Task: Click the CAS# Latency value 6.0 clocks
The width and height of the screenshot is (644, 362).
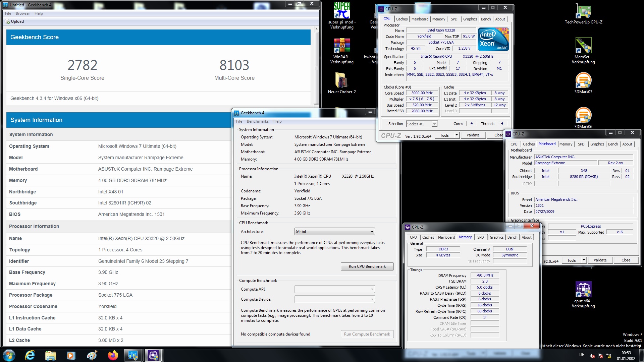Action: click(x=485, y=287)
